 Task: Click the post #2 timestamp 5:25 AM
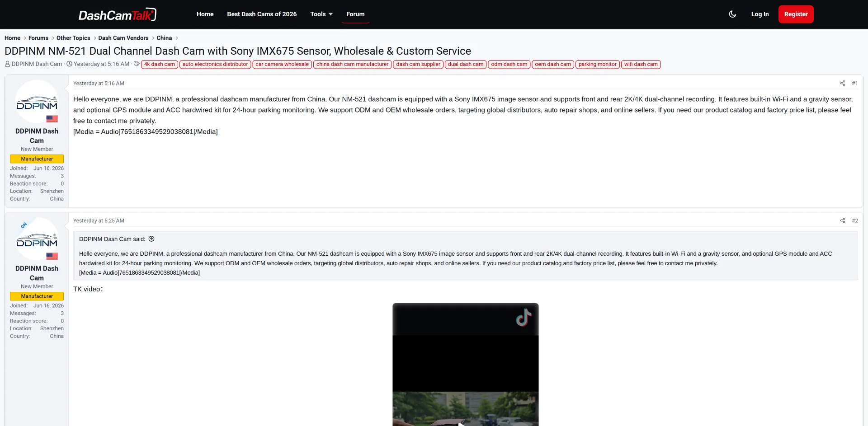click(x=99, y=220)
